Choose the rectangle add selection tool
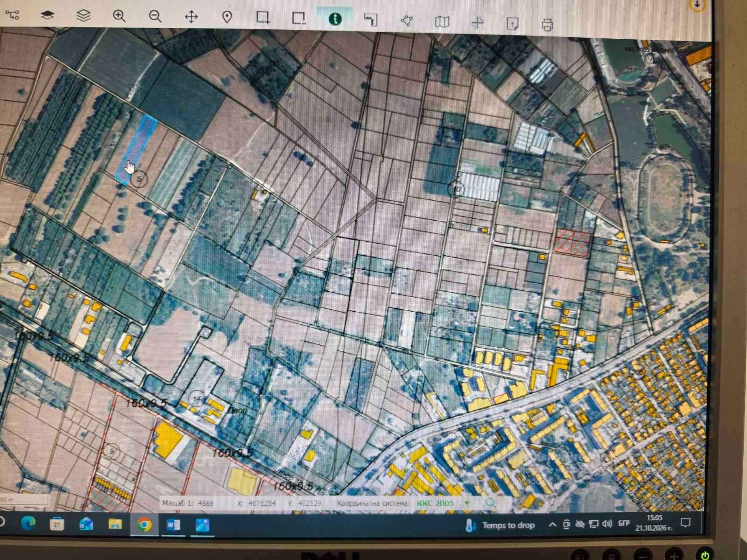Image resolution: width=747 pixels, height=560 pixels. [263, 18]
